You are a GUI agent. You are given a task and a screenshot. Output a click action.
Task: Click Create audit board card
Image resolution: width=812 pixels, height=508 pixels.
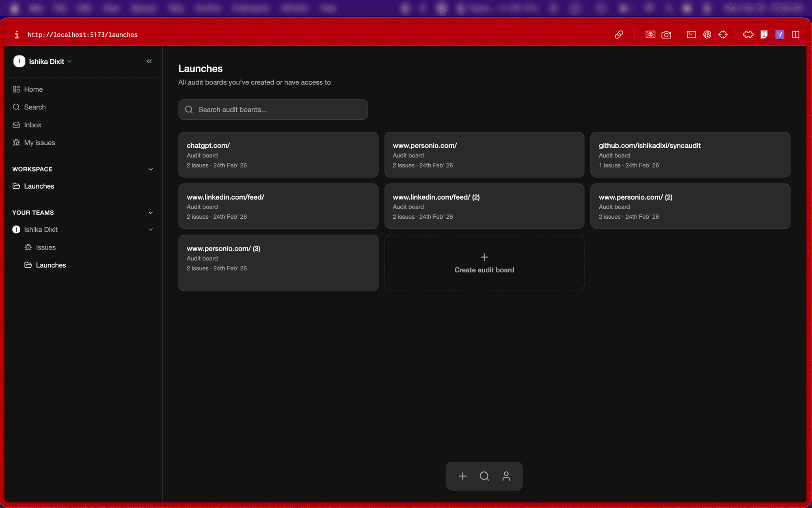[484, 263]
